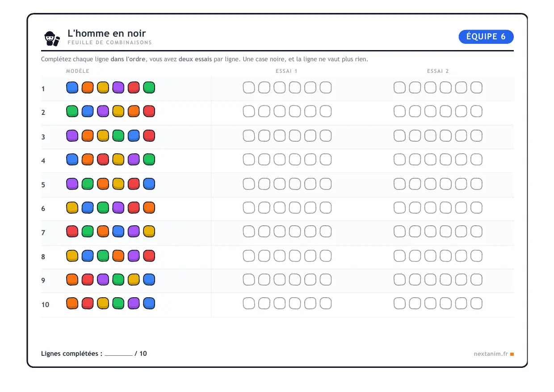Tick the first Essai 2 box in row 2

click(399, 111)
